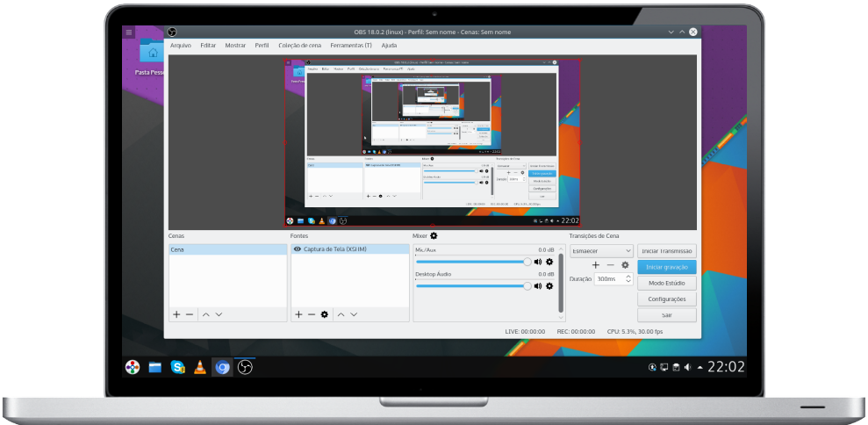Open the Perfil menu
This screenshot has width=868, height=425.
[x=262, y=46]
